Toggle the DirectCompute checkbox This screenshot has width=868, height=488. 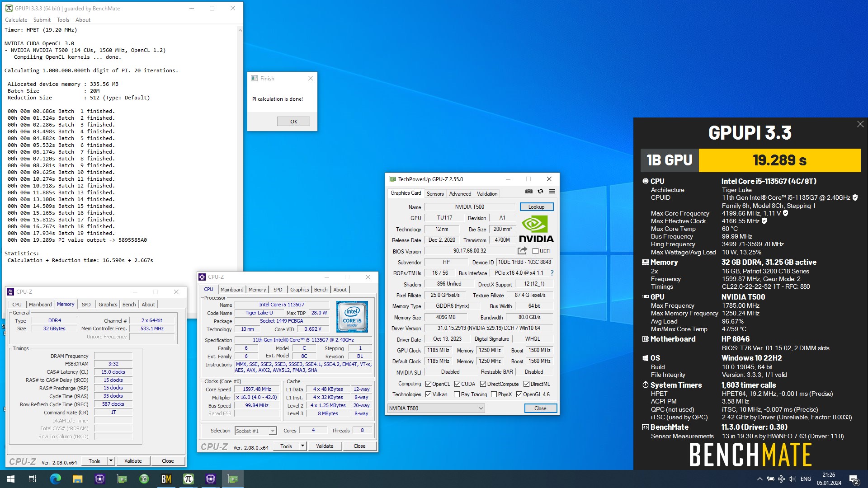point(483,384)
